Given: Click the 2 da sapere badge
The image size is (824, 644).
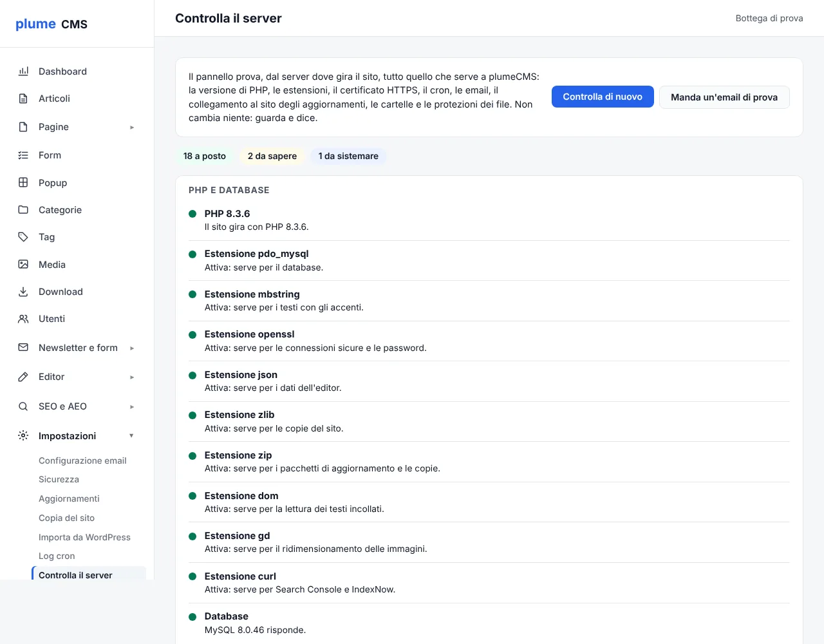Looking at the screenshot, I should pos(272,156).
